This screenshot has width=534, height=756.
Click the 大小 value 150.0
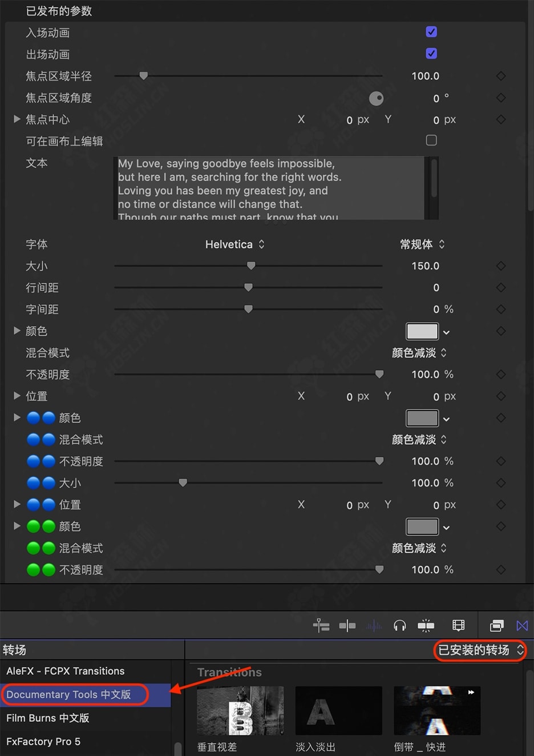pos(426,266)
